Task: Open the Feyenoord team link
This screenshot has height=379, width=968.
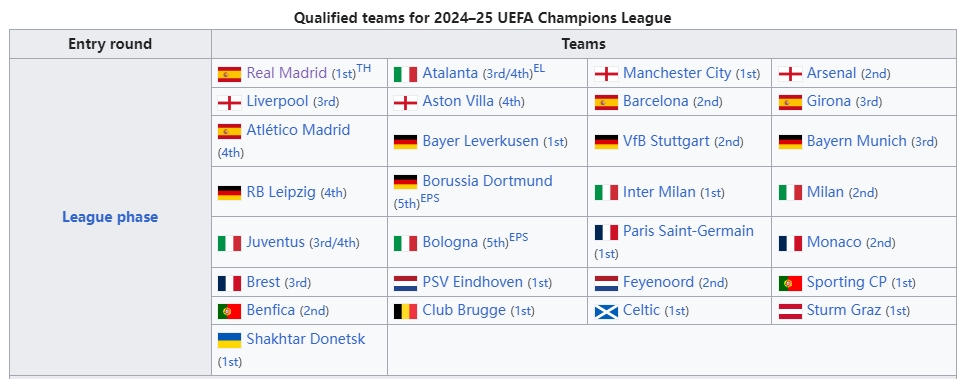Action: 658,282
